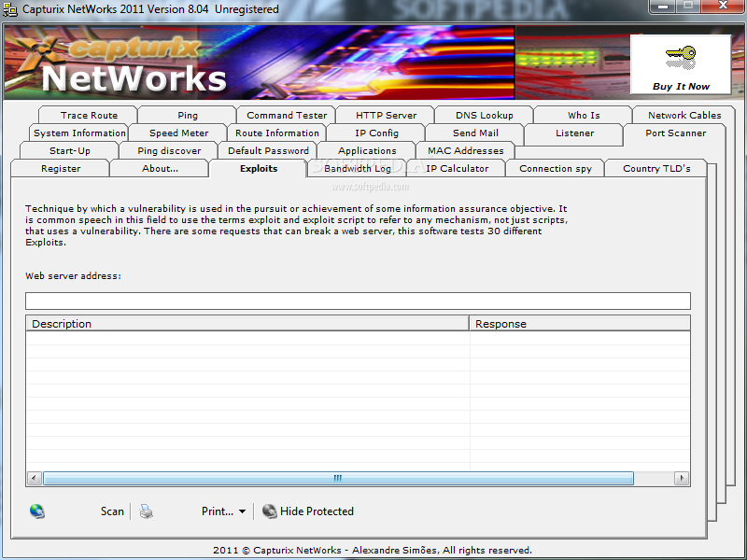The height and width of the screenshot is (560, 747).
Task: Toggle Hide Protected option
Action: coord(317,511)
